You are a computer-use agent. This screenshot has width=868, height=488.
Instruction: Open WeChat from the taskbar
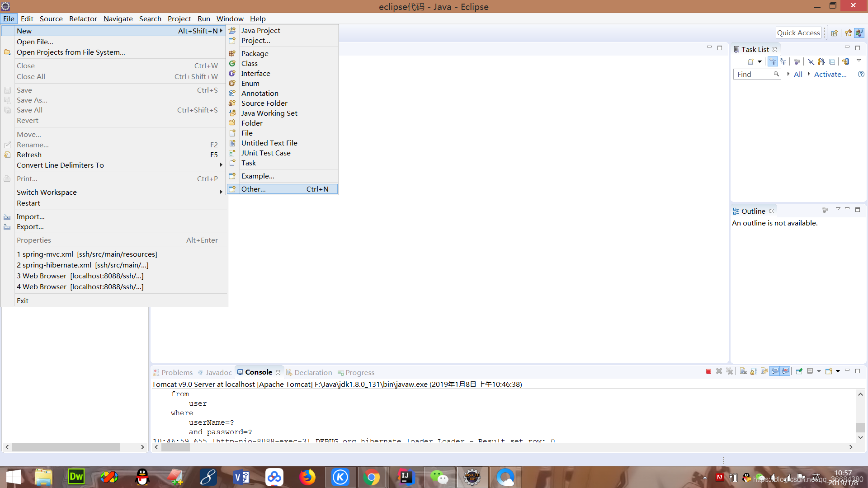(439, 477)
